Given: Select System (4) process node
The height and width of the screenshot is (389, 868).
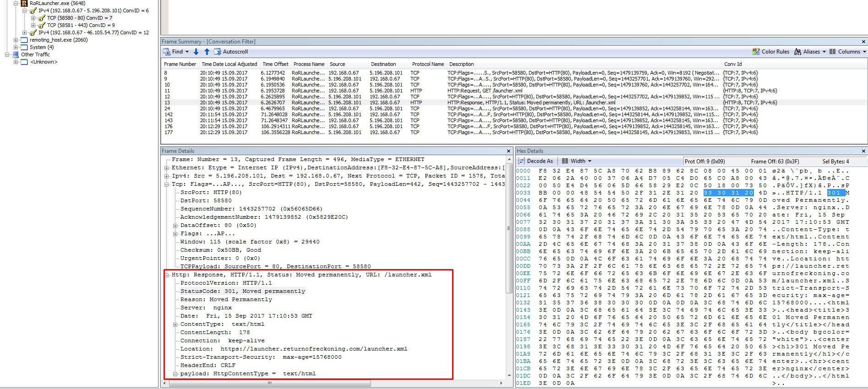Looking at the screenshot, I should pyautogui.click(x=42, y=47).
